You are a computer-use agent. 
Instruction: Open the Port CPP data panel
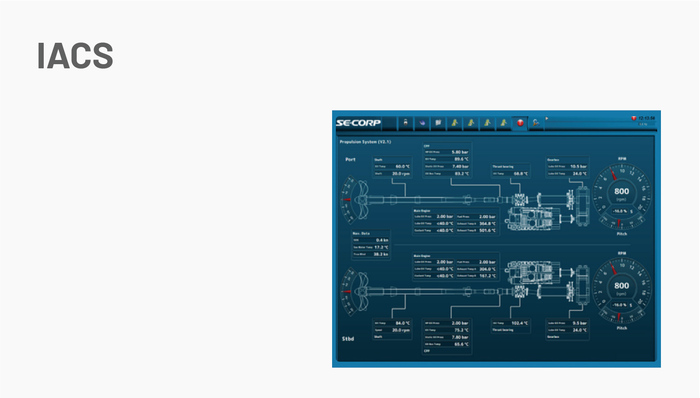(x=447, y=160)
